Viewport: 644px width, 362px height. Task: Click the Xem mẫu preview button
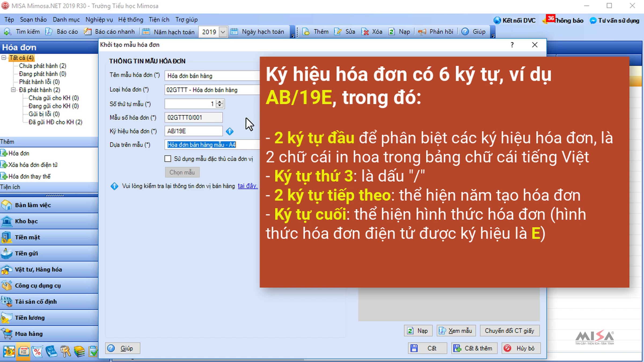coord(456,331)
